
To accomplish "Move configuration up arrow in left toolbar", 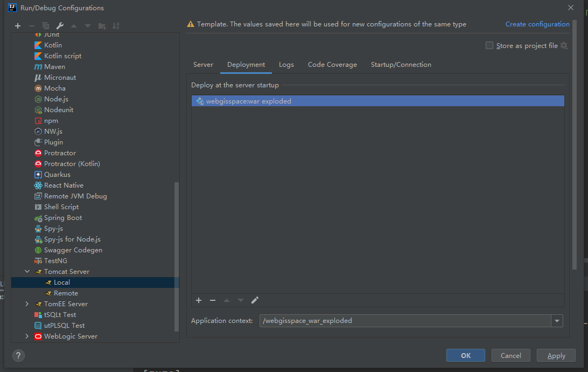I will coord(74,26).
